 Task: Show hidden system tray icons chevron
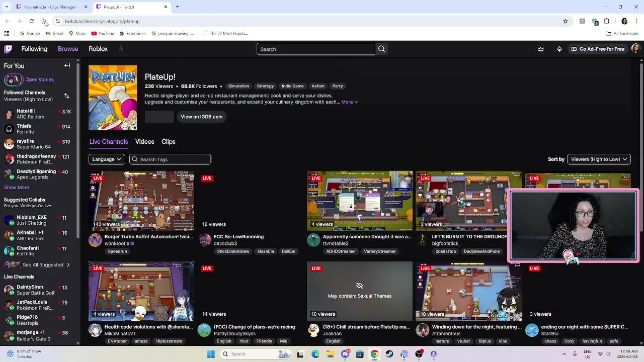565,354
